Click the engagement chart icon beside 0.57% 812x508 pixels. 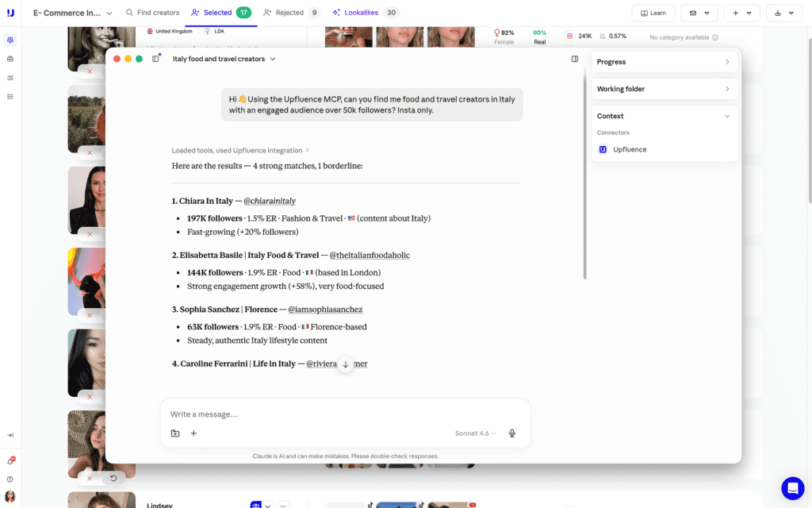coord(603,37)
